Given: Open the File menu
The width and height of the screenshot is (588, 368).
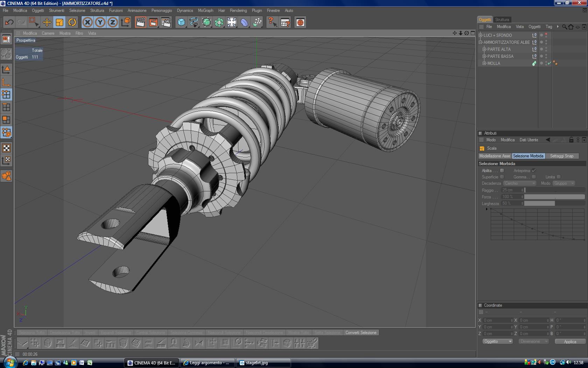Looking at the screenshot, I should pos(6,11).
